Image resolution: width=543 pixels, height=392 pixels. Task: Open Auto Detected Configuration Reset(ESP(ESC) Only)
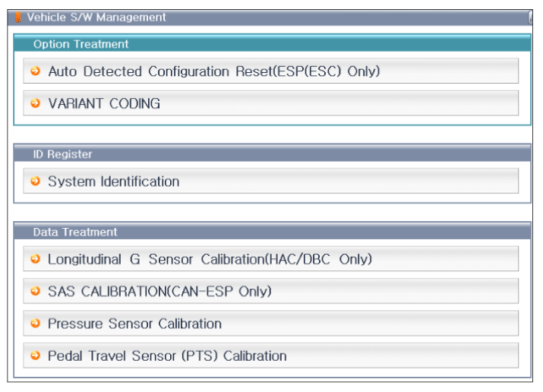click(271, 71)
